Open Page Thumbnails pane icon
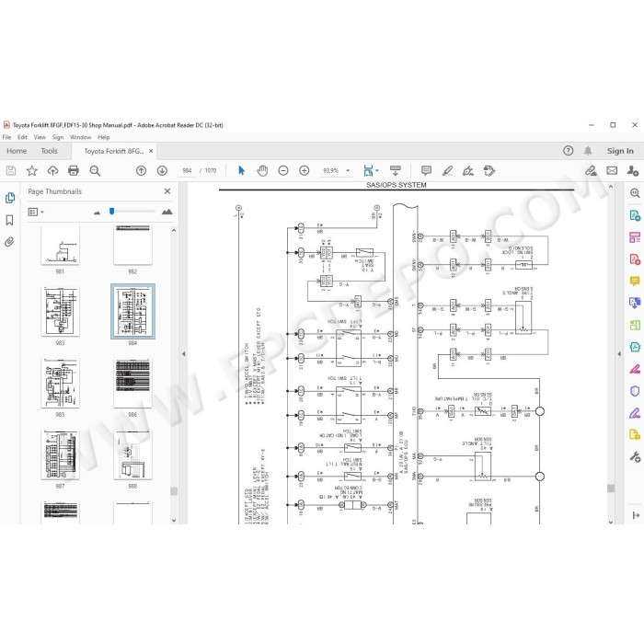644x644 pixels. (10, 198)
